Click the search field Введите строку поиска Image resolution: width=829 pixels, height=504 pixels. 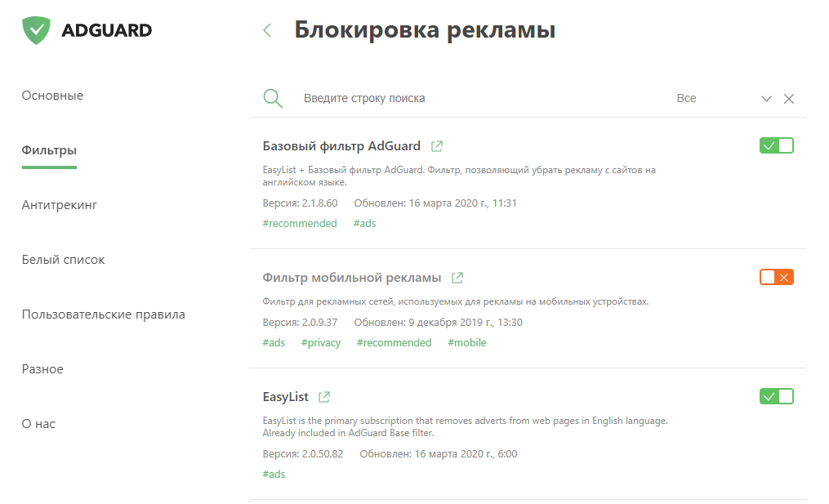364,98
